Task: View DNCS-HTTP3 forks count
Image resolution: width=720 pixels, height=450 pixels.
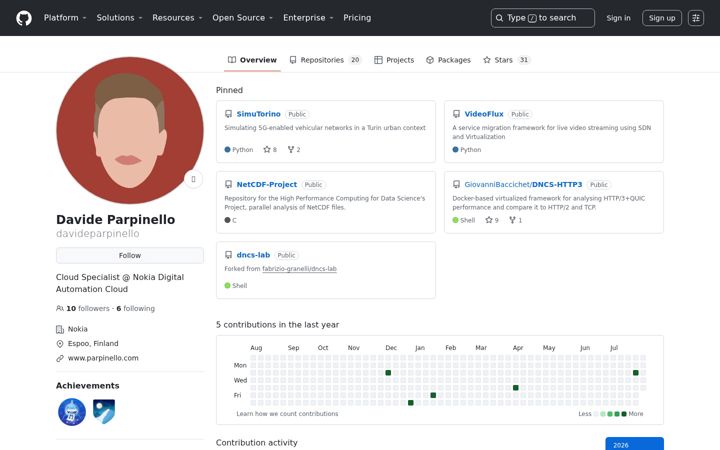Action: click(516, 220)
